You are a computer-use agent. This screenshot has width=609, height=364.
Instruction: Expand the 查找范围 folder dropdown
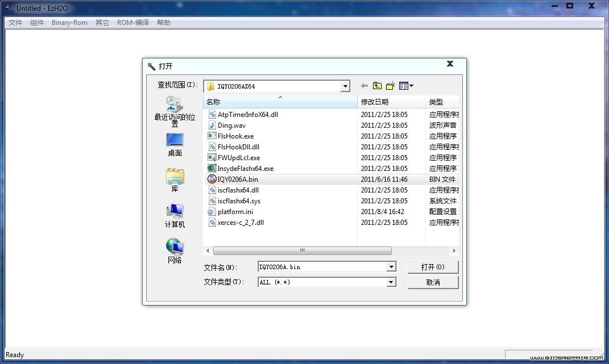click(x=345, y=86)
